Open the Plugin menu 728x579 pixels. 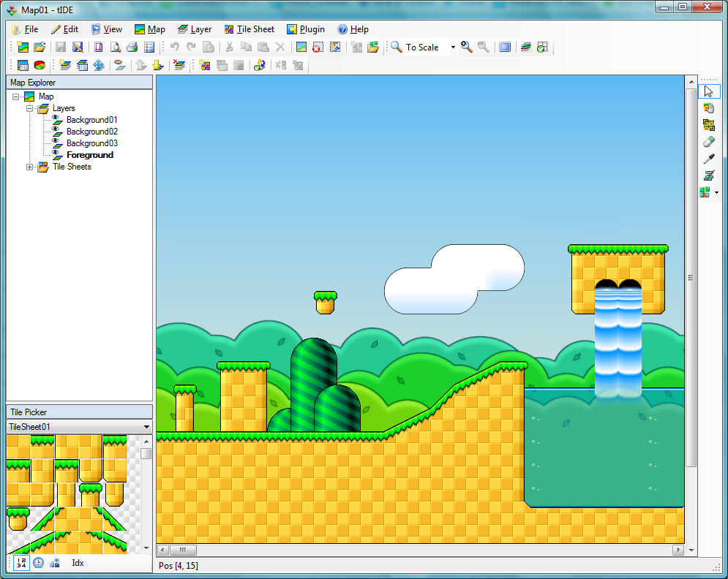(x=306, y=29)
